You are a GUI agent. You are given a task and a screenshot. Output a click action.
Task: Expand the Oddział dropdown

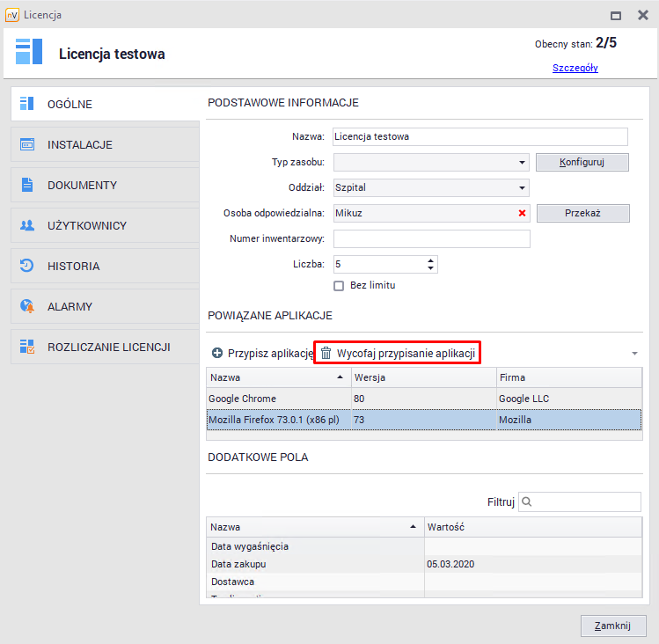521,188
